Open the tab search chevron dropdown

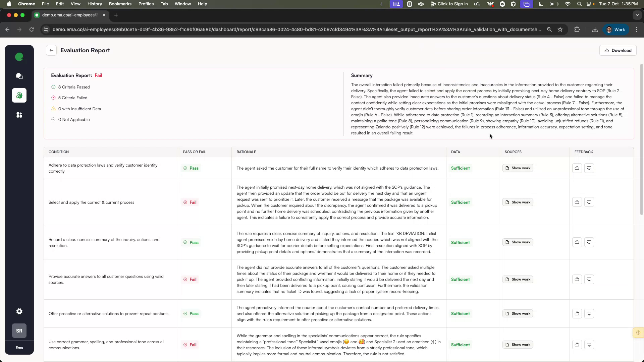coord(637,15)
